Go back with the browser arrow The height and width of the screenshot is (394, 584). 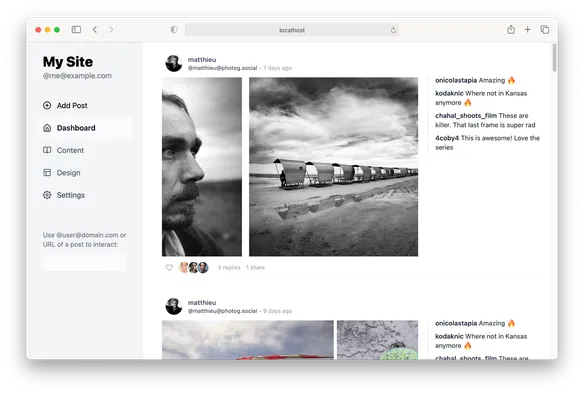95,29
